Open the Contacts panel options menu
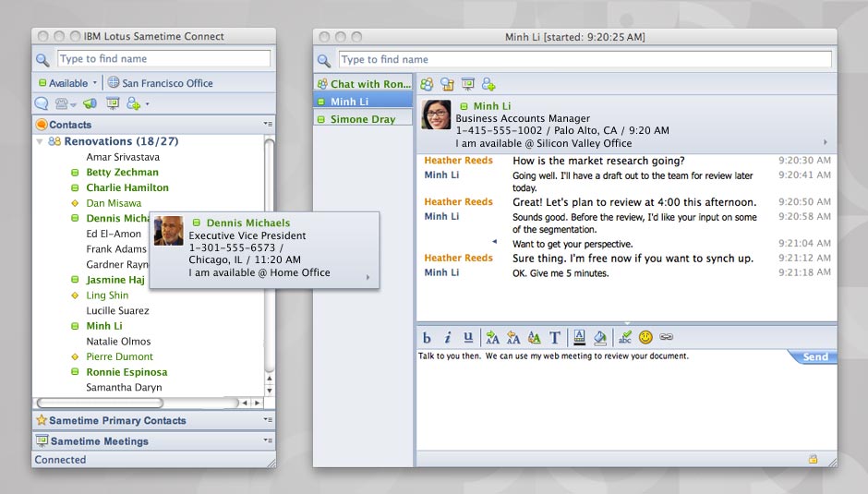The width and height of the screenshot is (868, 494). [268, 125]
